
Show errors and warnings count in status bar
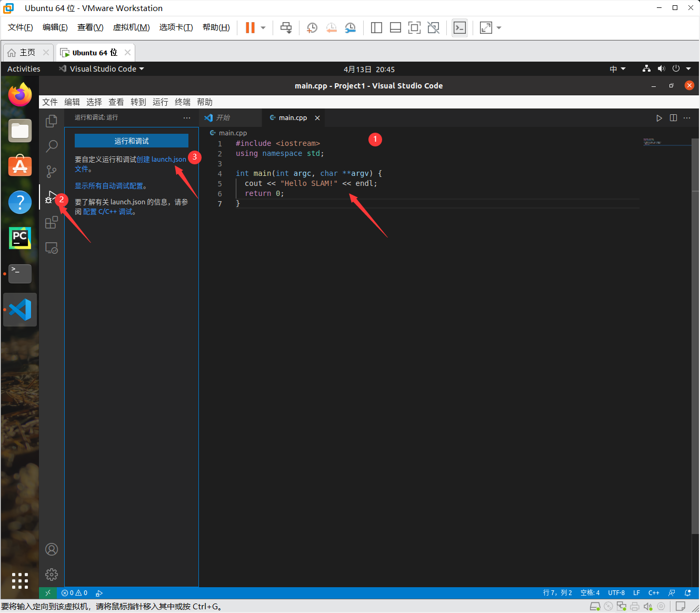tap(74, 593)
